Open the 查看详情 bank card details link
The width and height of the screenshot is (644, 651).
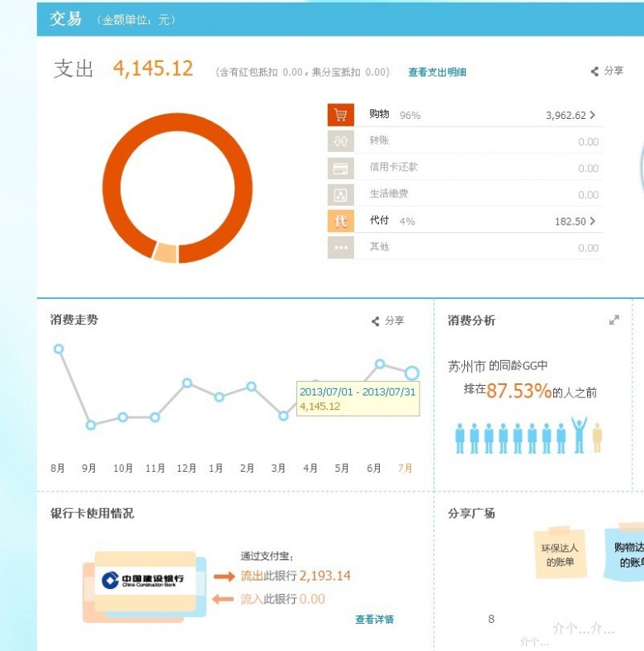coord(374,619)
